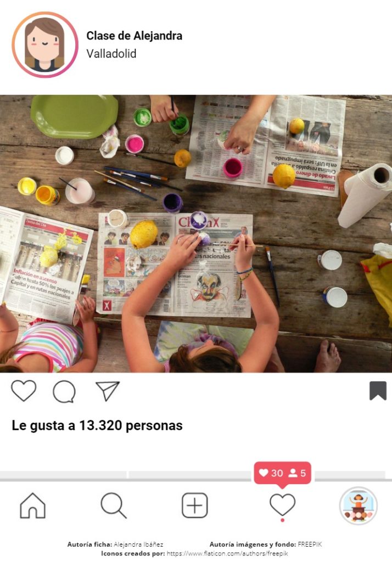Screen dimensions: 392x562
Task: Create a new post with plus icon
Action: [195, 505]
